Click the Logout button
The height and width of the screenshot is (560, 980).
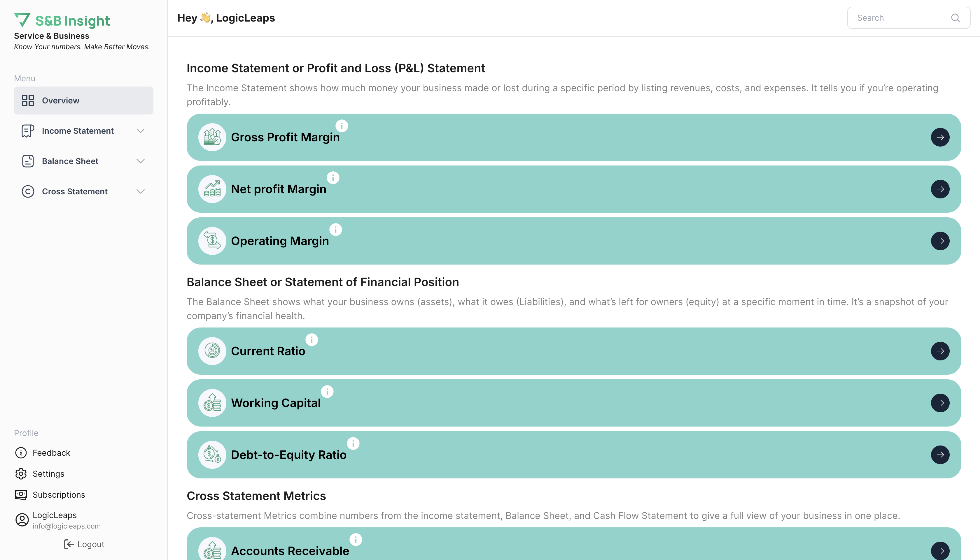pos(84,544)
